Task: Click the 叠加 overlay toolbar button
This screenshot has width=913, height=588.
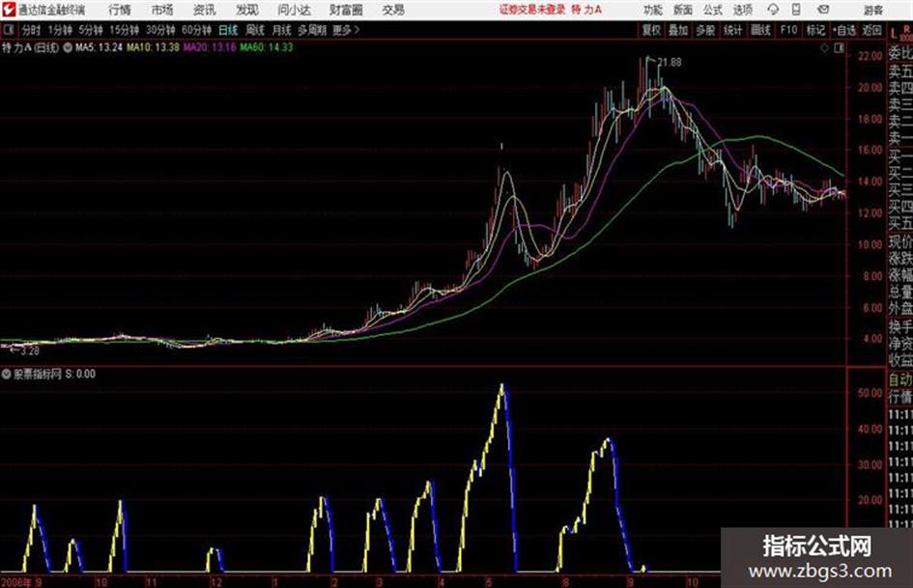Action: [678, 30]
